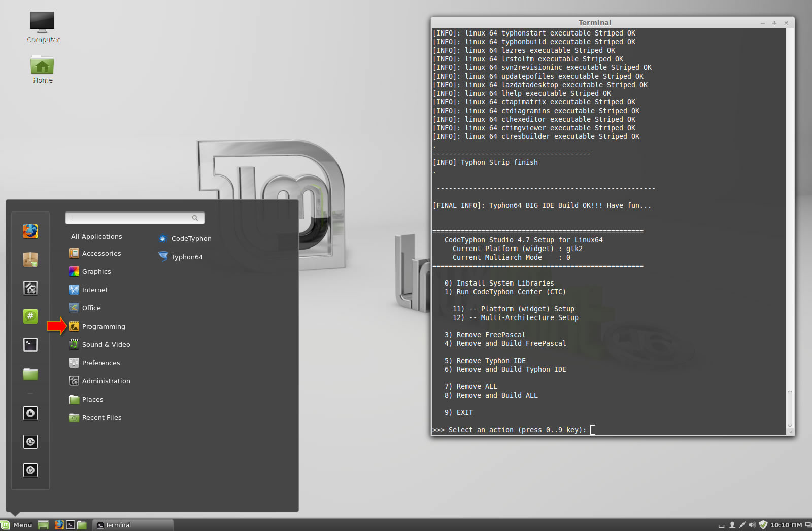Screen dimensions: 812x531
Task: Click '8) Remove and Build ALL' text
Action: coord(491,395)
